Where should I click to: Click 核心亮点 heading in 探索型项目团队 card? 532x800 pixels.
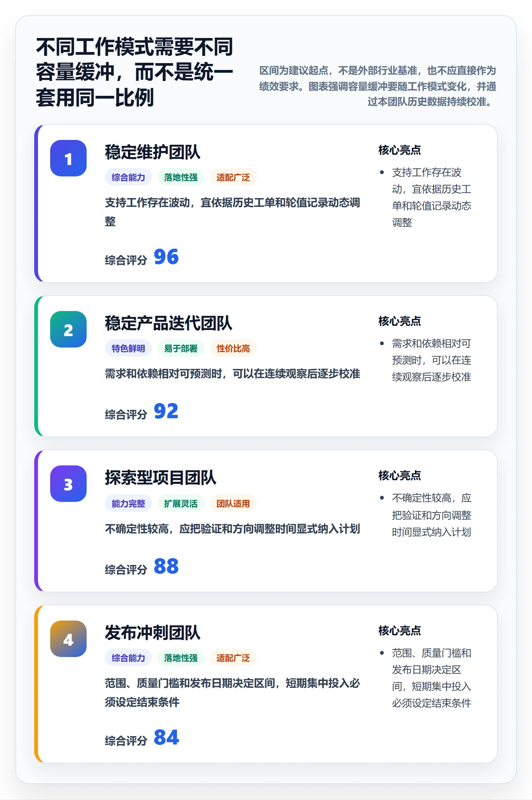tap(400, 476)
